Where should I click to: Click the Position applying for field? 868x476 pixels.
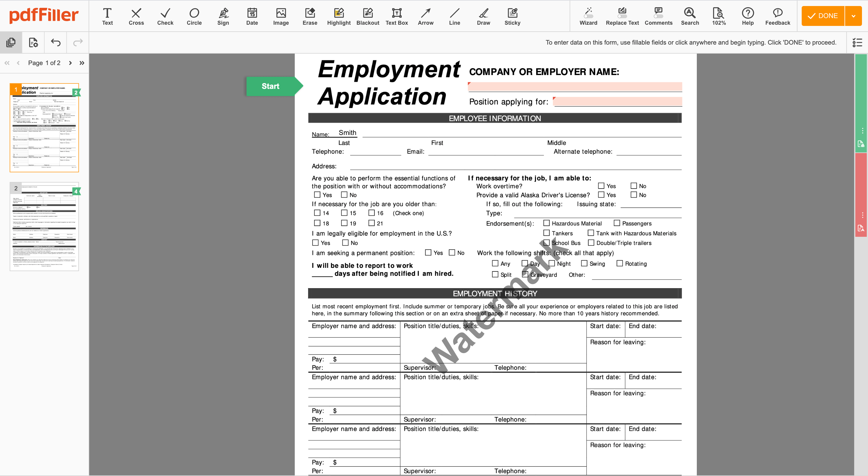click(617, 102)
